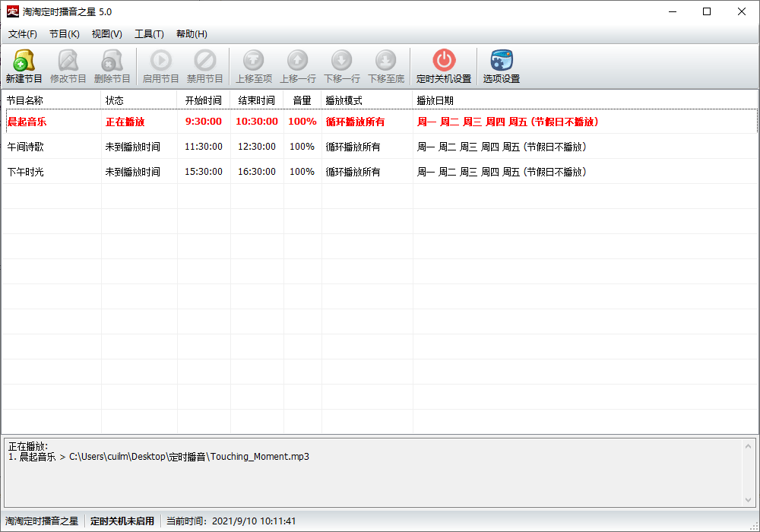Select the 午间诗歌 program row
760x532 pixels.
click(26, 147)
